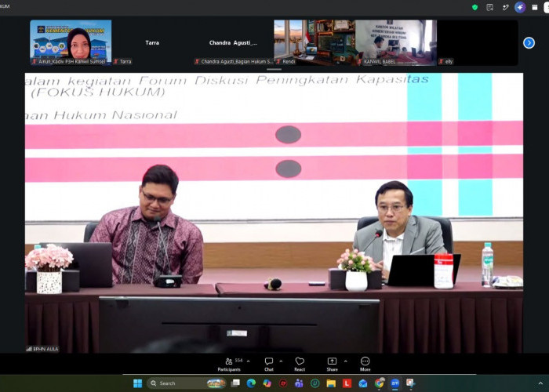
Task: Select Ainun_Kadiv P3H Kanwil Sumsel video tile
Action: point(71,42)
